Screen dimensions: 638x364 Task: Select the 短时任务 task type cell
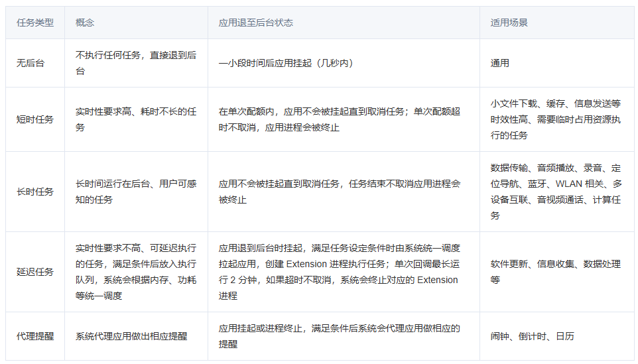pos(35,119)
